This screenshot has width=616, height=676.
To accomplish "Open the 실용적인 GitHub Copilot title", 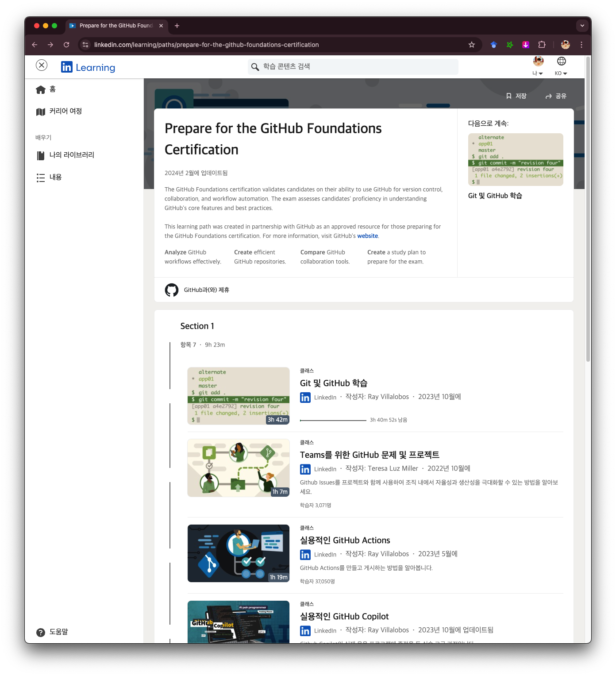I will [344, 617].
